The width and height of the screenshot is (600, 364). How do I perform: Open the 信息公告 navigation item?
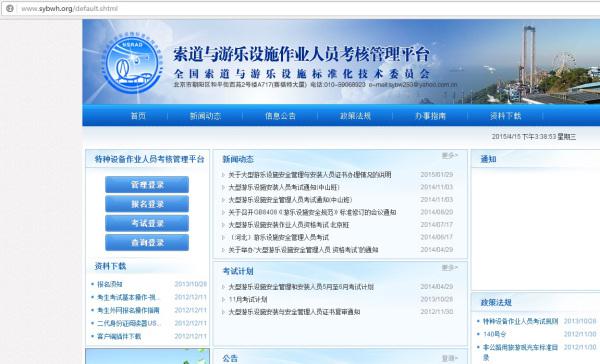pos(280,116)
